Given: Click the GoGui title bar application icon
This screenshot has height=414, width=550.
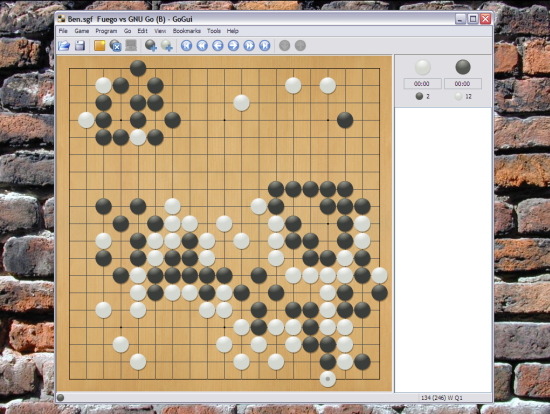Looking at the screenshot, I should [61, 19].
